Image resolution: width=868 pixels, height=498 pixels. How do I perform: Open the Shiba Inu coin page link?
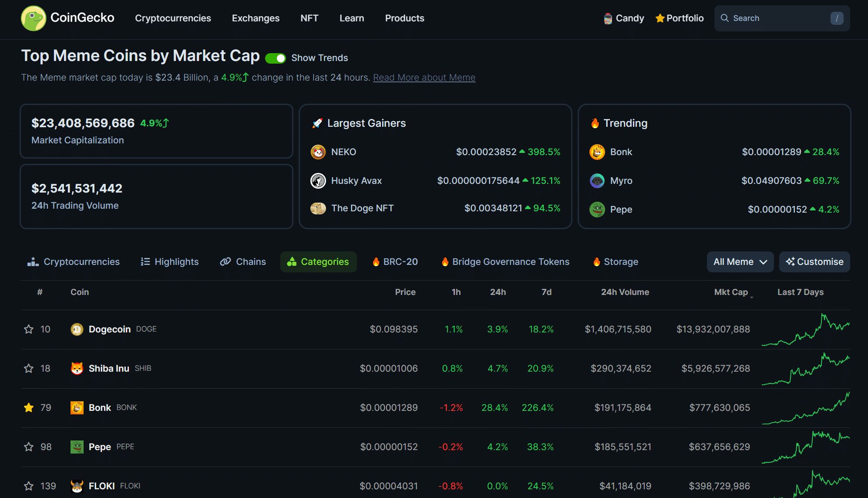pos(109,369)
